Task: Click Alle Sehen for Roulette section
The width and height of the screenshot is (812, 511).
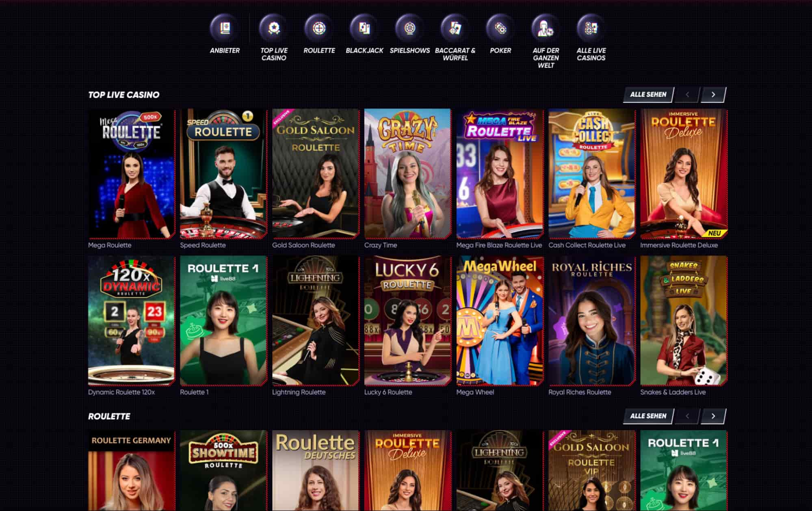Action: [648, 416]
